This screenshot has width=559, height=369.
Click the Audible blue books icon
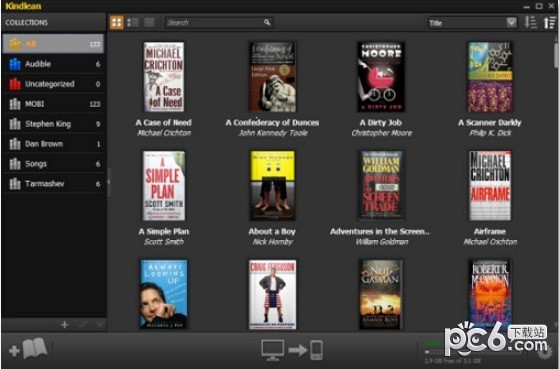point(15,64)
